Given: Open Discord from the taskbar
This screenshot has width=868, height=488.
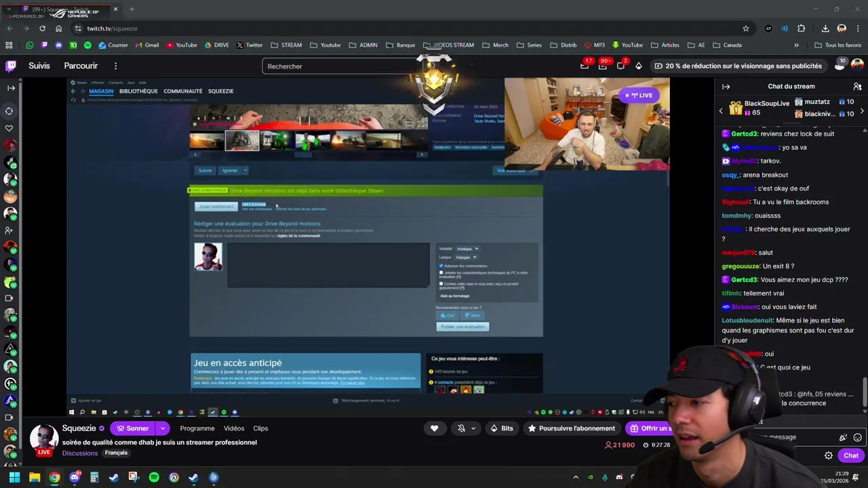Looking at the screenshot, I should click(x=75, y=477).
